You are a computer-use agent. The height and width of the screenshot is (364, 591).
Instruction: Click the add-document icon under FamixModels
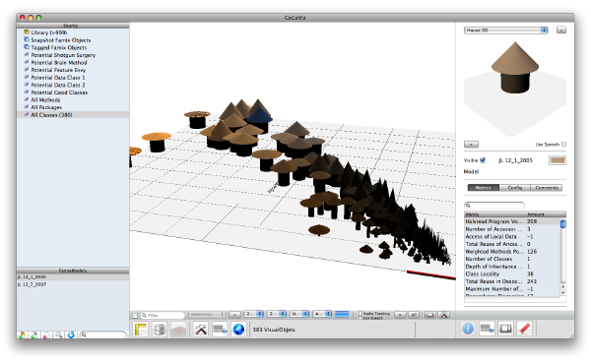click(x=34, y=334)
